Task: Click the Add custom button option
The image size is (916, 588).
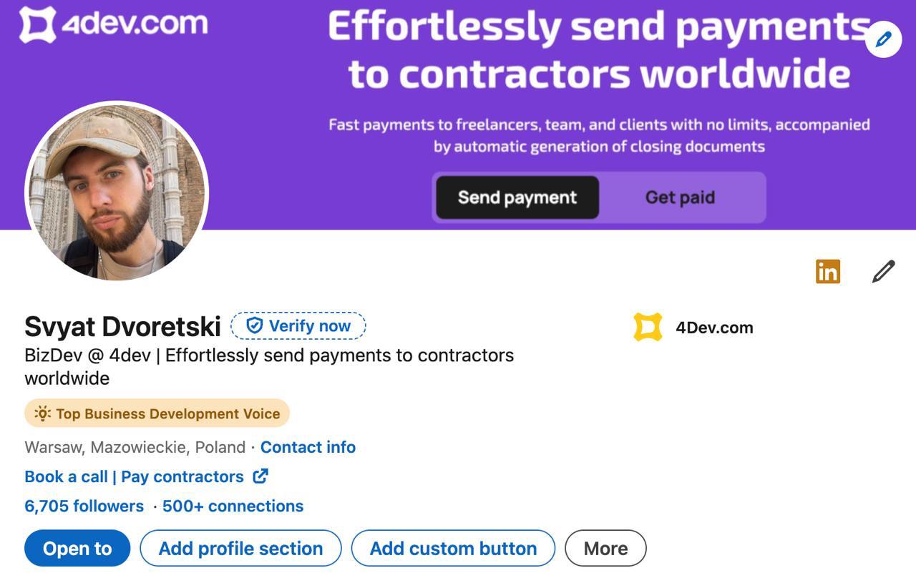Action: click(452, 548)
